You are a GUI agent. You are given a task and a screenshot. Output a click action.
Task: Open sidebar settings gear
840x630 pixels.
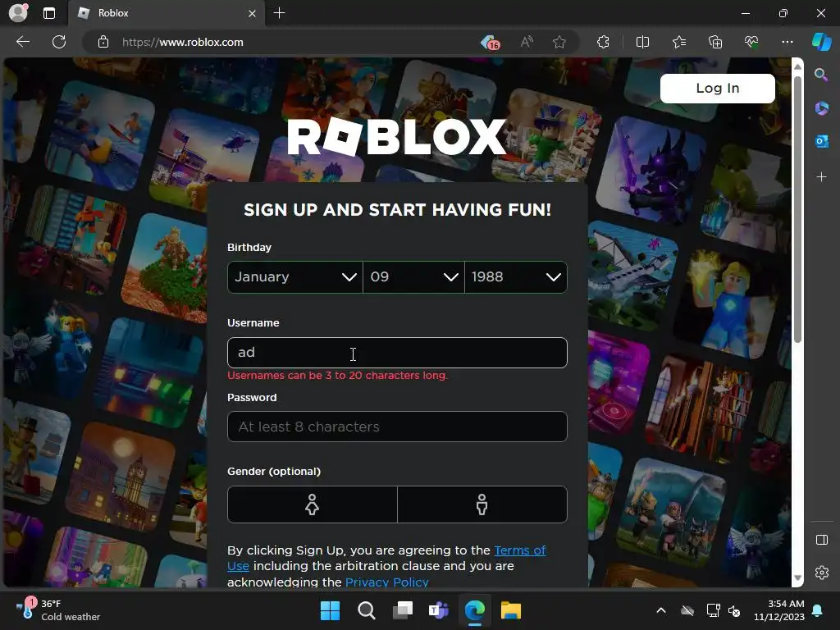point(821,573)
